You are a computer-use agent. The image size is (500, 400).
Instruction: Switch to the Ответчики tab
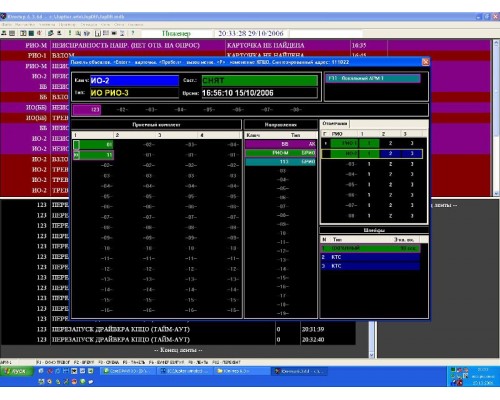click(335, 124)
